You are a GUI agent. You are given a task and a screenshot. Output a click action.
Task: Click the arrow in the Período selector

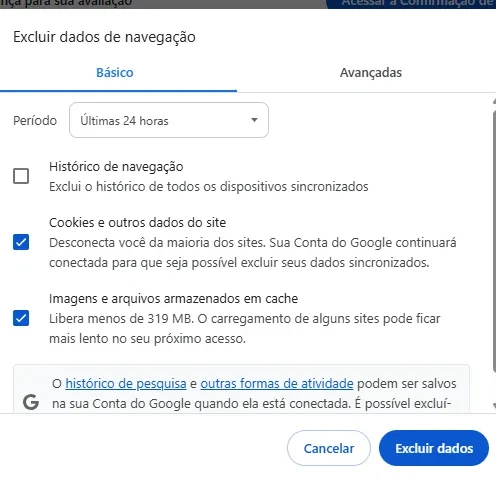pyautogui.click(x=254, y=120)
